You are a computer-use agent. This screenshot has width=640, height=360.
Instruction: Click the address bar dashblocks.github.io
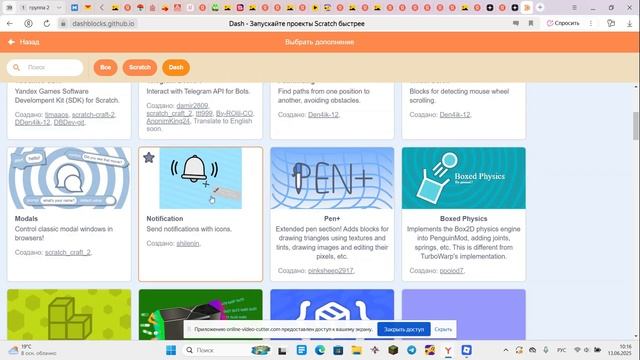tap(103, 24)
